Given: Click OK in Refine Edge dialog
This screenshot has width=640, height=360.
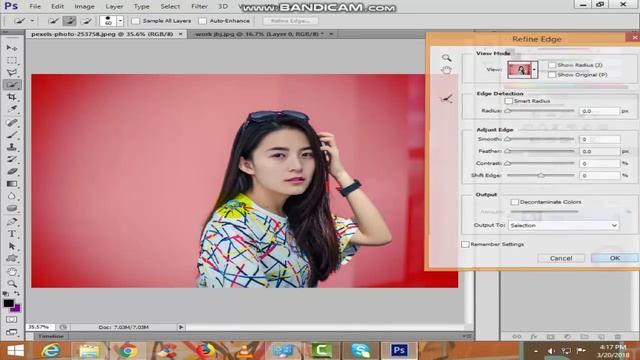Looking at the screenshot, I should [x=615, y=258].
